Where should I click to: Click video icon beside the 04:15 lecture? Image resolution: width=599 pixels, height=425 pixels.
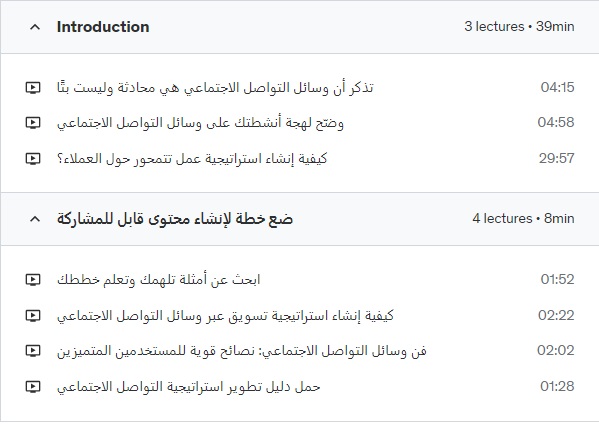33,87
